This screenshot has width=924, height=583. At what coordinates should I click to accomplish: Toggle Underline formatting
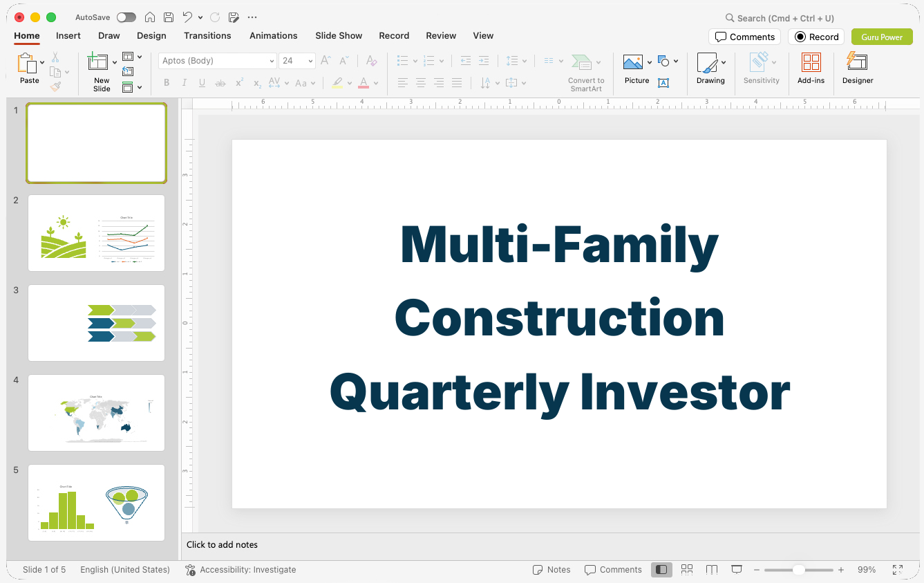click(x=202, y=83)
